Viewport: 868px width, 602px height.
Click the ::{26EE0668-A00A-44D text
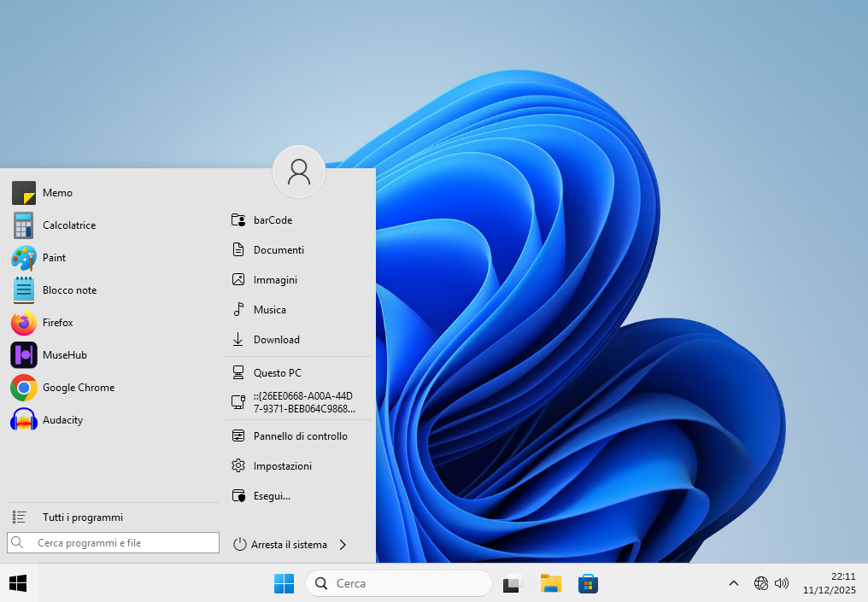point(302,396)
